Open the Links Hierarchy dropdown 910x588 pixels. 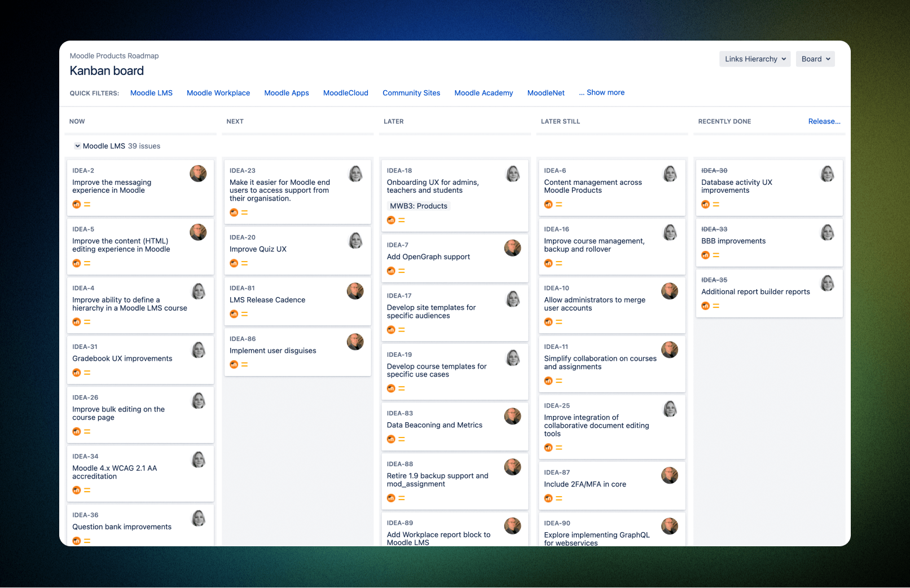755,59
